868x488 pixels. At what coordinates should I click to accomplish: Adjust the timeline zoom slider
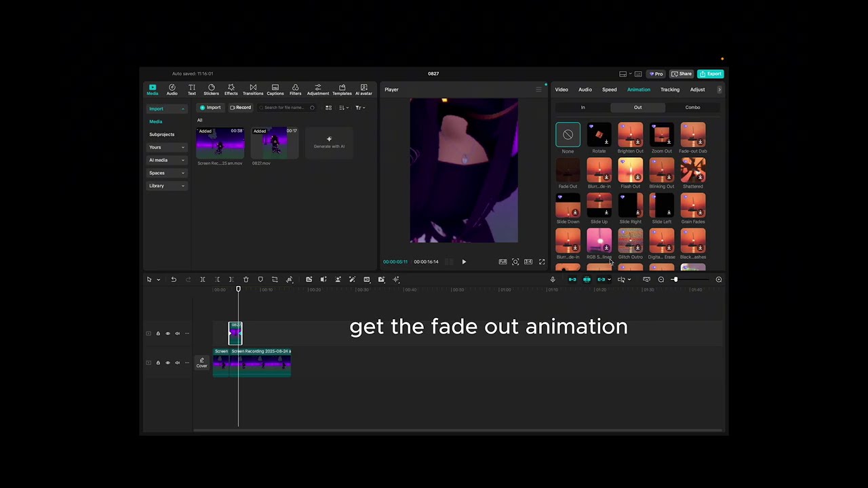tap(675, 279)
